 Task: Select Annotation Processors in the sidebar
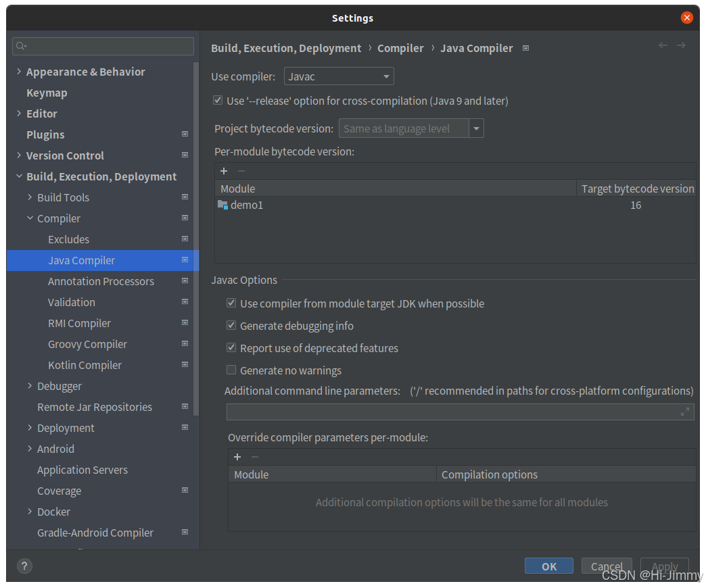(x=101, y=281)
